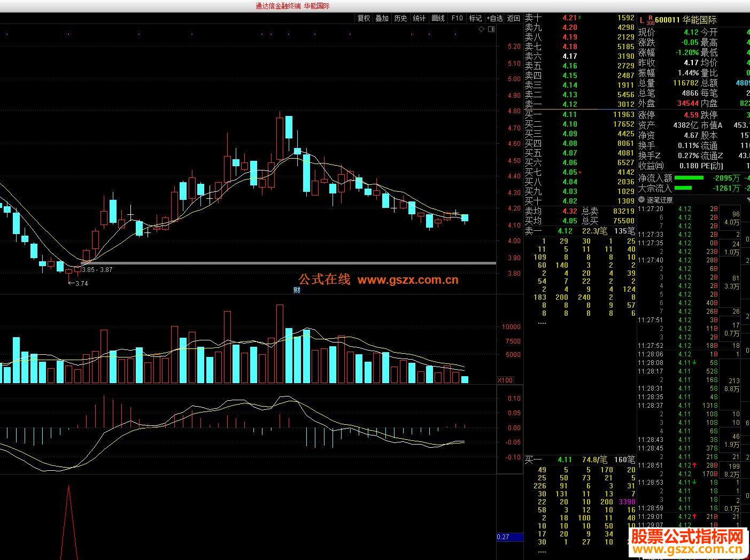The height and width of the screenshot is (560, 750).
Task: Click the diamond icon above the chart
Action: pos(482,29)
